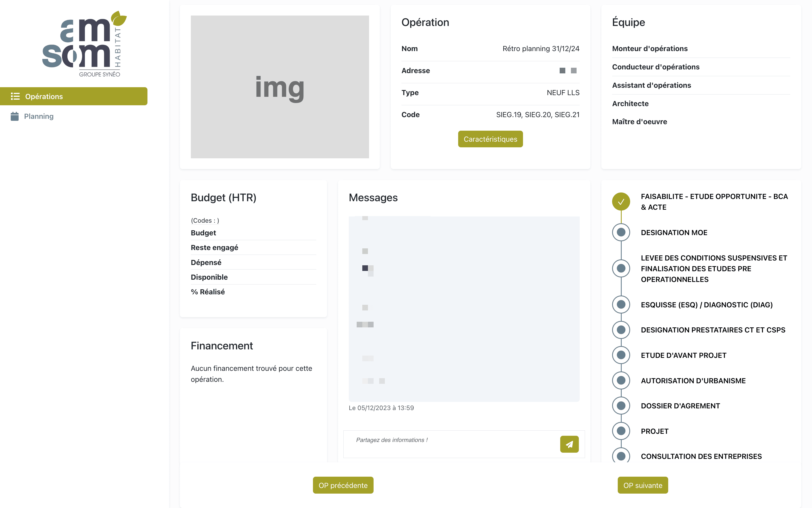Viewport: 812px width, 508px height.
Task: Select AUTORISATION D'URBANISME step marker
Action: pos(621,380)
